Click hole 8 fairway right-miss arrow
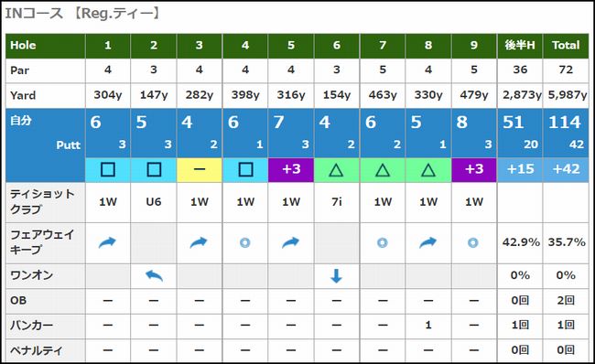This screenshot has height=364, width=595. click(428, 242)
